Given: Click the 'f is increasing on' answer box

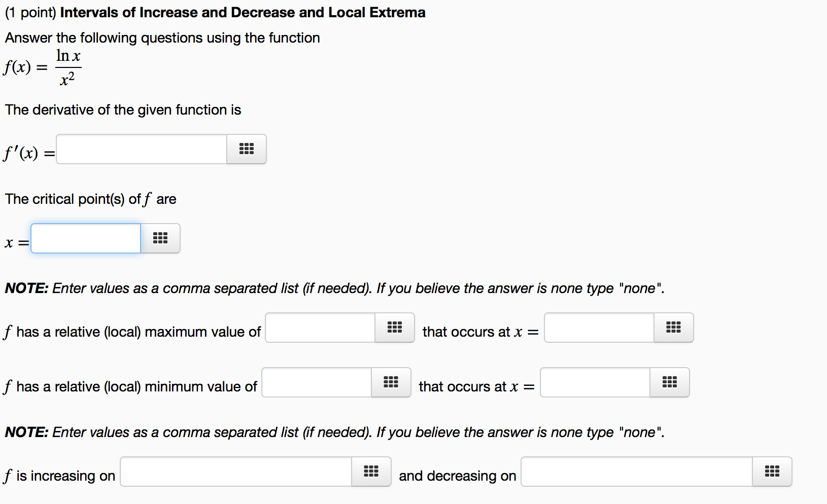Looking at the screenshot, I should point(235,472).
